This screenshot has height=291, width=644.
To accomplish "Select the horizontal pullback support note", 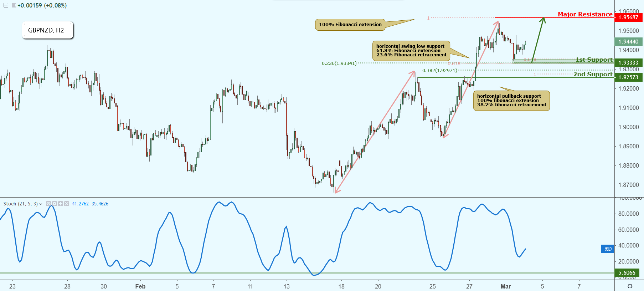I will [x=511, y=101].
